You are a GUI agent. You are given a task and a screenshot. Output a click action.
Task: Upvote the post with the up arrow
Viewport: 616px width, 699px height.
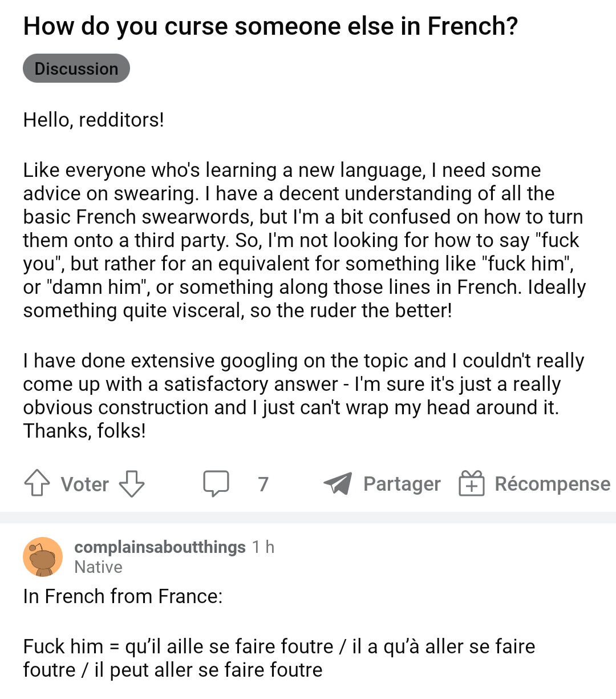37,483
